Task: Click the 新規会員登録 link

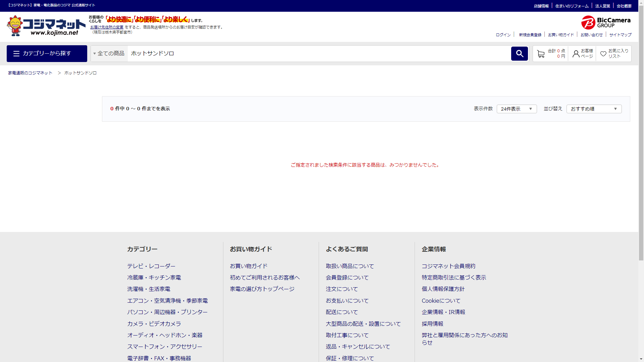Action: click(x=530, y=35)
